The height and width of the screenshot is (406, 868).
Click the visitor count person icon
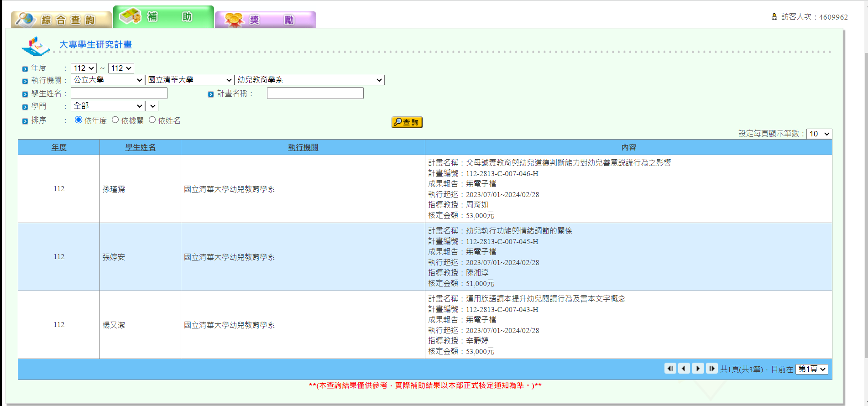pos(774,17)
